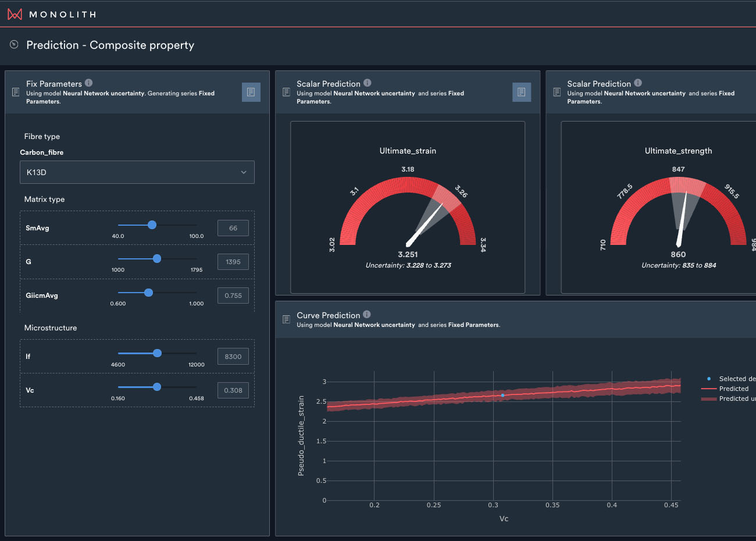Click document icon left of Fix Parameters
Viewport: 756px width, 541px height.
(16, 92)
